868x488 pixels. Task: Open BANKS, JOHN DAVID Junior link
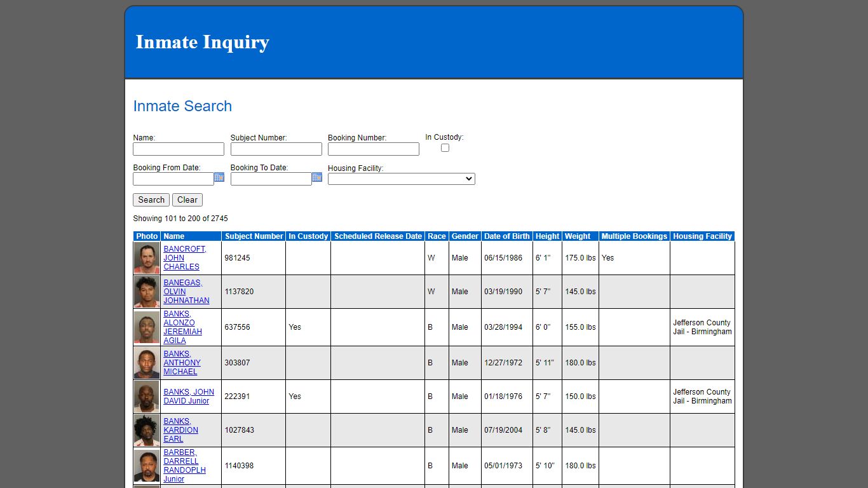click(189, 396)
